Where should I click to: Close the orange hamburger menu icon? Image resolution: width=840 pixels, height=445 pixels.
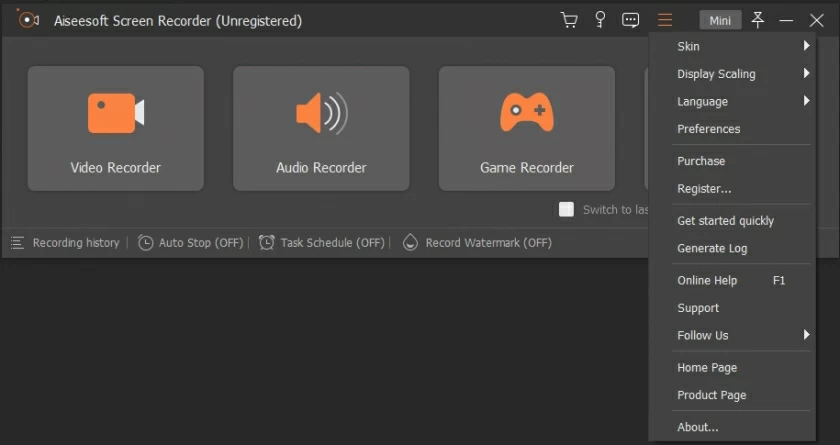[x=665, y=20]
